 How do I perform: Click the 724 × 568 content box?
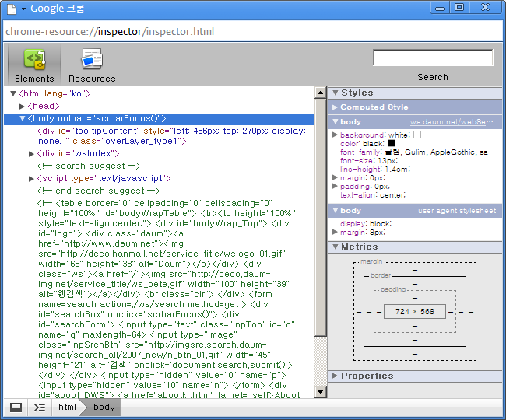click(x=415, y=312)
